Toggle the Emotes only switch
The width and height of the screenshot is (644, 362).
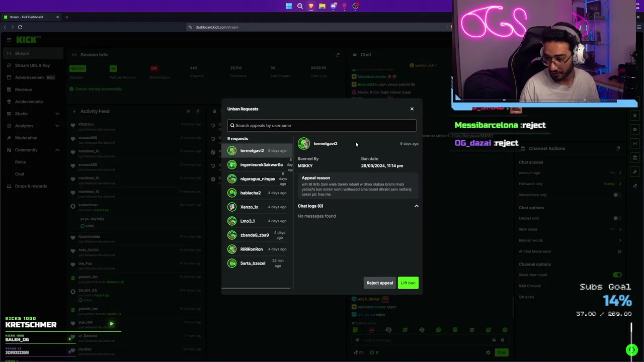click(617, 218)
